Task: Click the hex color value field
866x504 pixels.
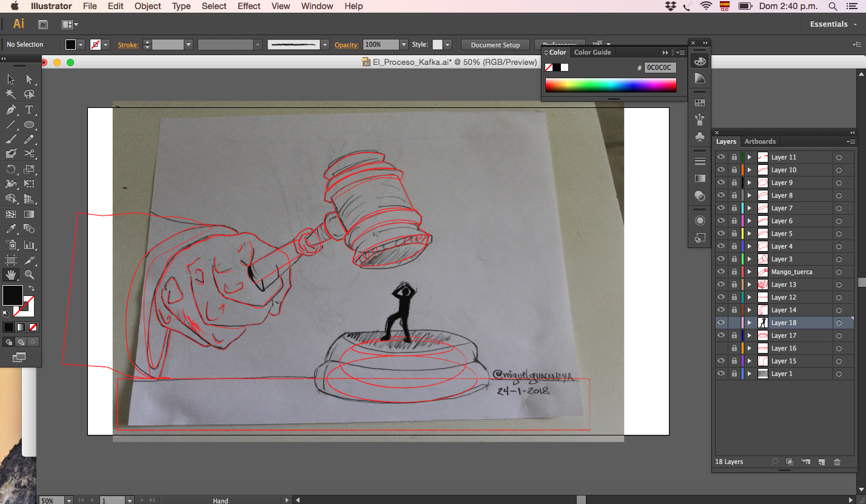Action: pos(660,67)
